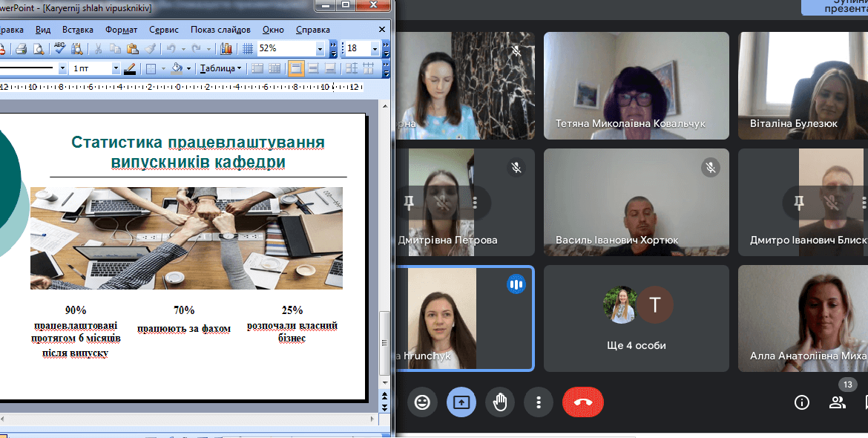Run the ABC spelling check

tap(59, 49)
